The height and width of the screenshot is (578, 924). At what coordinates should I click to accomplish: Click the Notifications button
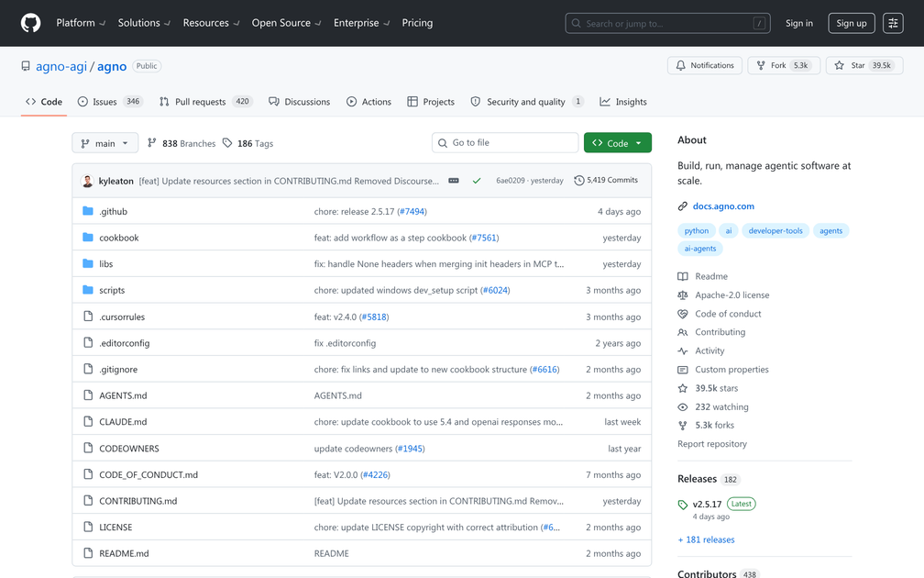[705, 65]
